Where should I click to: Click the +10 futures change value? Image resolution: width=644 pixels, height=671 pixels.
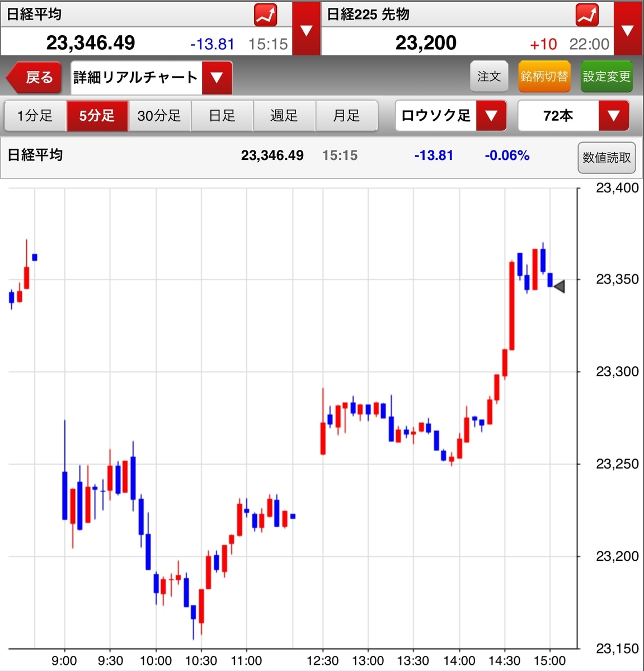pyautogui.click(x=543, y=44)
